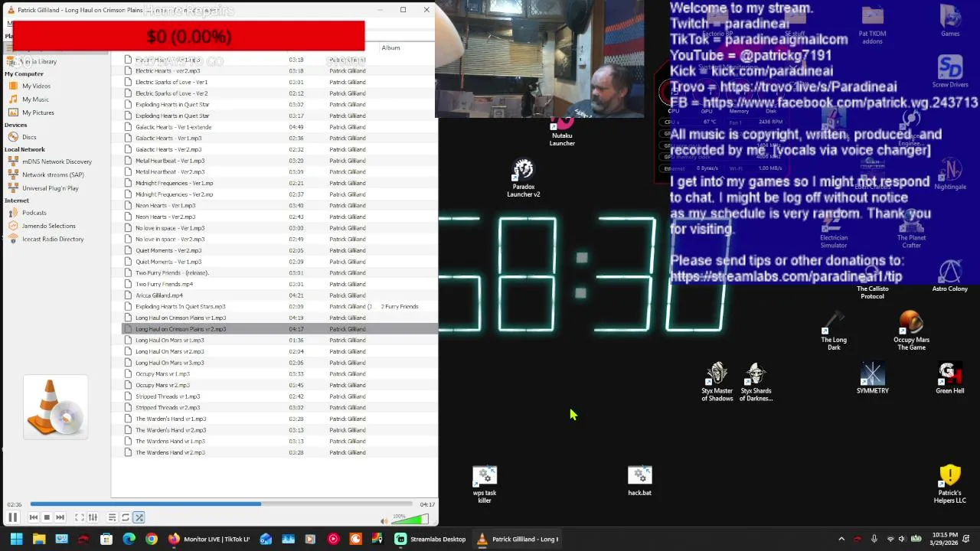The height and width of the screenshot is (551, 980).
Task: Open Patrick's Helpers LLC desktop icon
Action: tap(949, 484)
